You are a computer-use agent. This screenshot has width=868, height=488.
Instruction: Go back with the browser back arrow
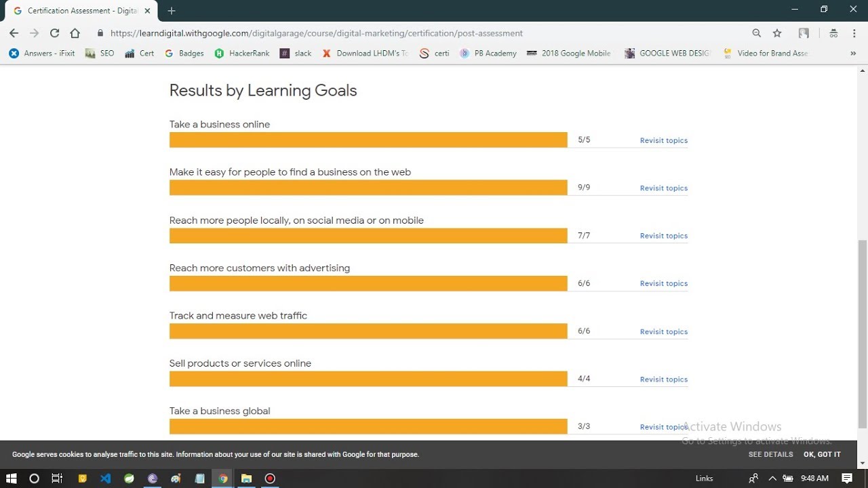[x=14, y=33]
